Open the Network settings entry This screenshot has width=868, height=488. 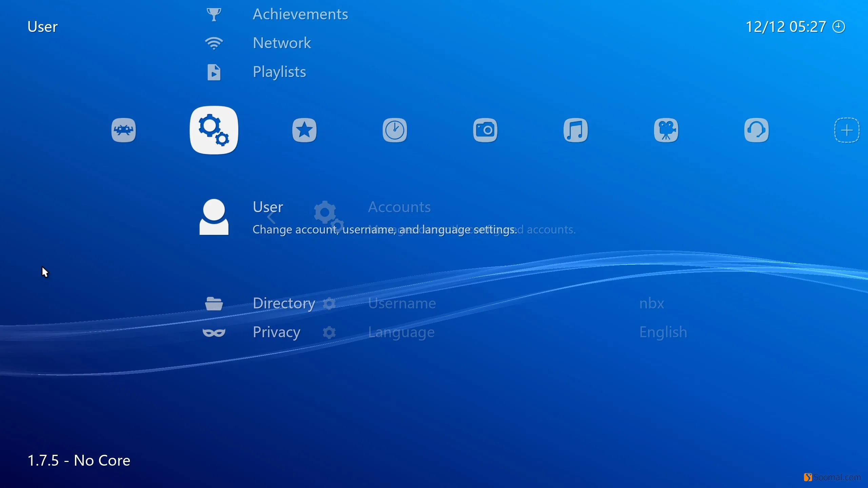coord(282,43)
